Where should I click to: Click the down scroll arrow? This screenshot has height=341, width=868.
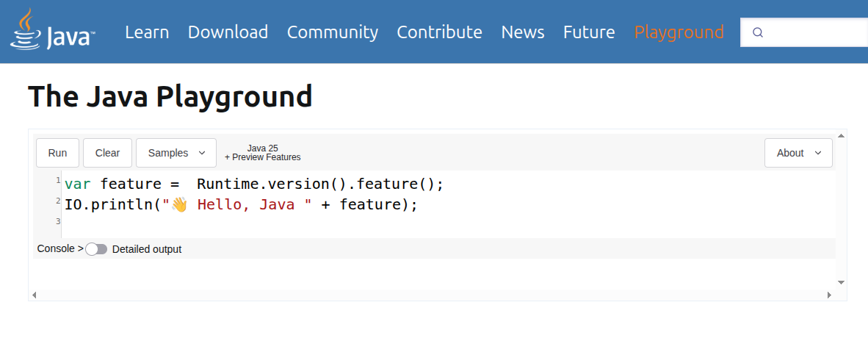pyautogui.click(x=842, y=282)
